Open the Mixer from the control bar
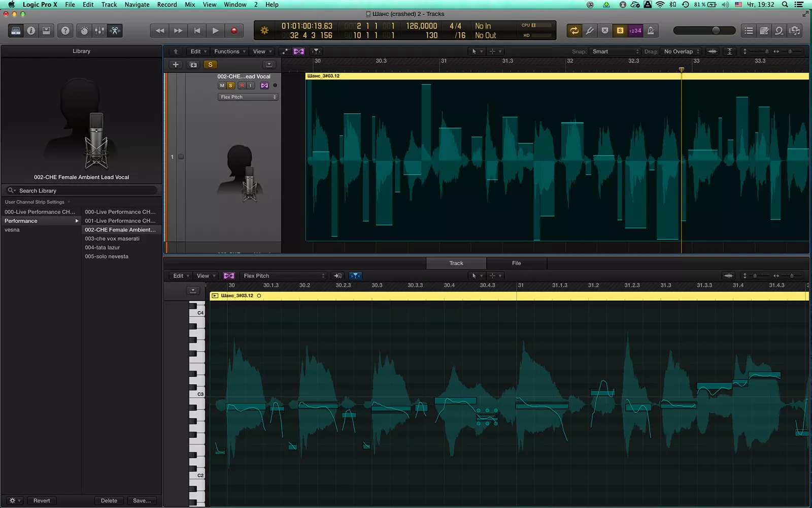This screenshot has height=508, width=812. [99, 30]
